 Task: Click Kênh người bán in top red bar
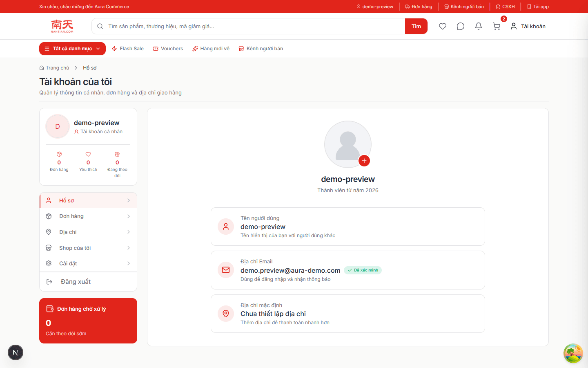(464, 7)
